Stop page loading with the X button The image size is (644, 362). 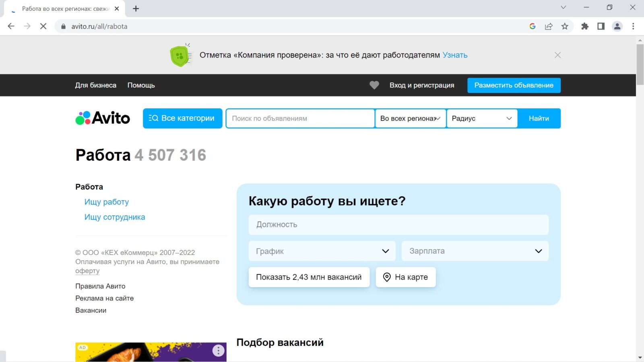click(x=43, y=27)
